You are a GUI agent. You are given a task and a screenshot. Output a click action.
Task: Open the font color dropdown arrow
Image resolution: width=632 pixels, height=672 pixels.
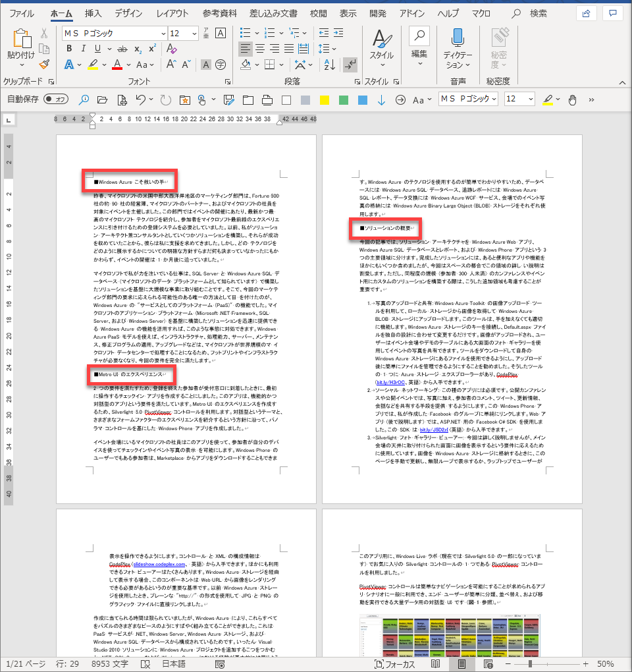tap(128, 65)
